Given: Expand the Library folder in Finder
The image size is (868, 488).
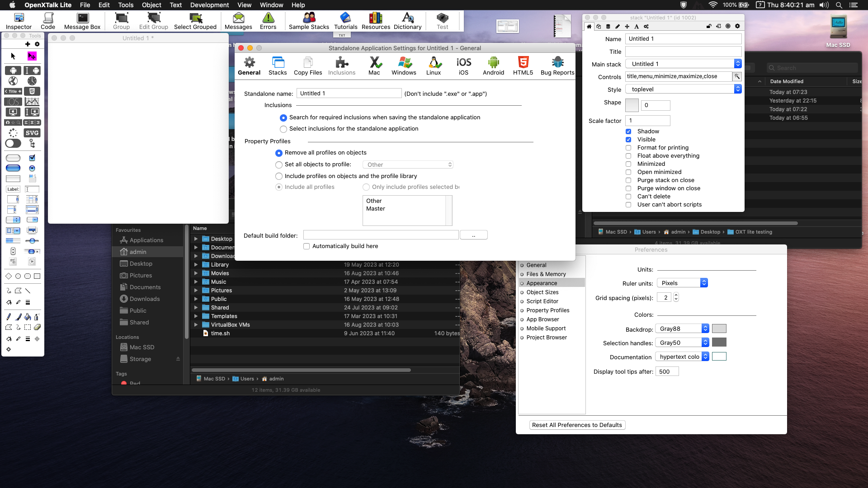Looking at the screenshot, I should [x=196, y=265].
